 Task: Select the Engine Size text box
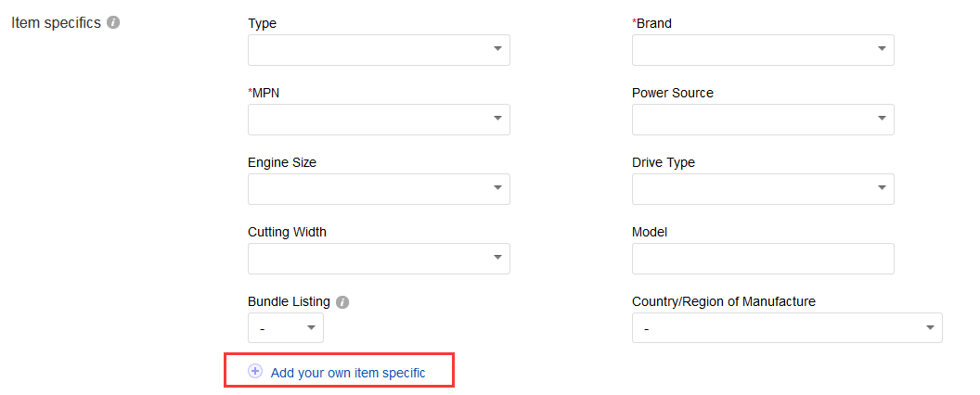click(x=367, y=188)
